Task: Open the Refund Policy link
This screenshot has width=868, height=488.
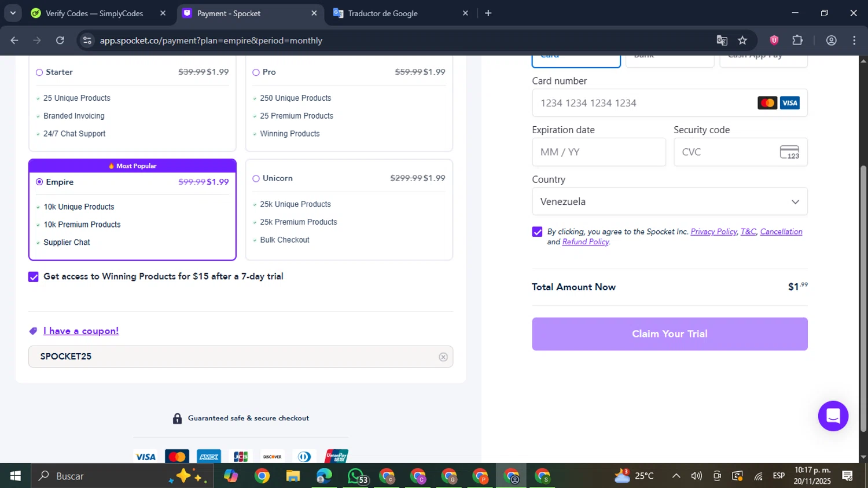Action: [586, 242]
